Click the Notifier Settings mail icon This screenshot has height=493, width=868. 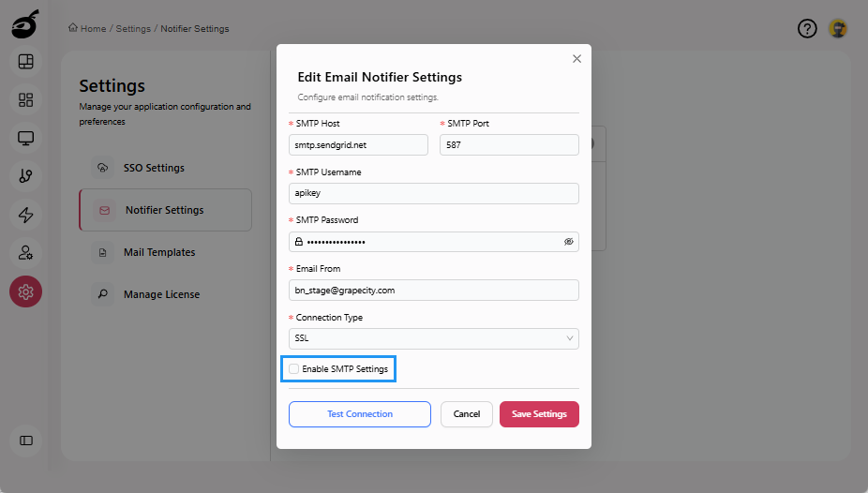point(105,210)
